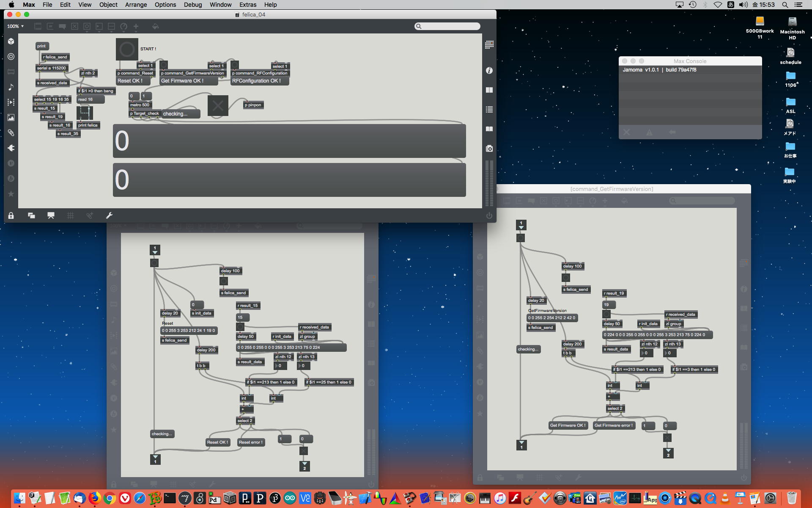Open the audio note browser sidebar icon
Screen dimensions: 812x508
[11, 87]
